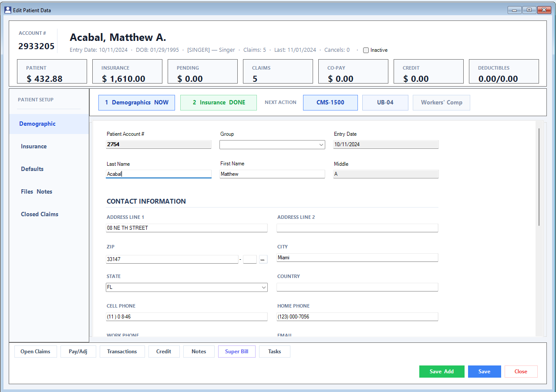Open the ZIP lookup ellipsis button
The image size is (556, 392).
point(263,259)
